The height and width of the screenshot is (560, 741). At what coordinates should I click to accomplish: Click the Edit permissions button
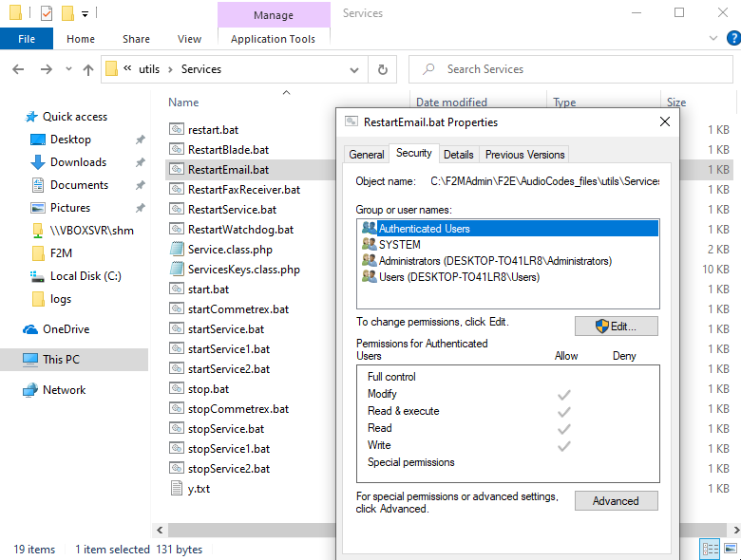(616, 327)
